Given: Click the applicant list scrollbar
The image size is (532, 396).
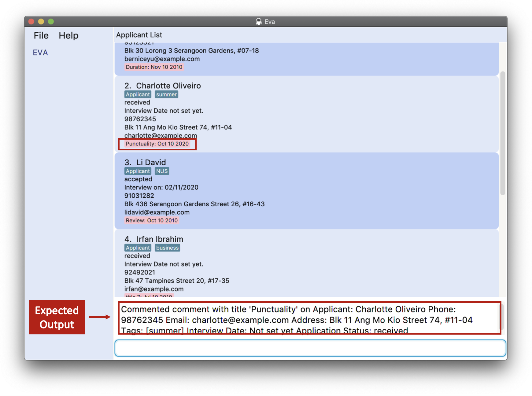Looking at the screenshot, I should [x=502, y=133].
